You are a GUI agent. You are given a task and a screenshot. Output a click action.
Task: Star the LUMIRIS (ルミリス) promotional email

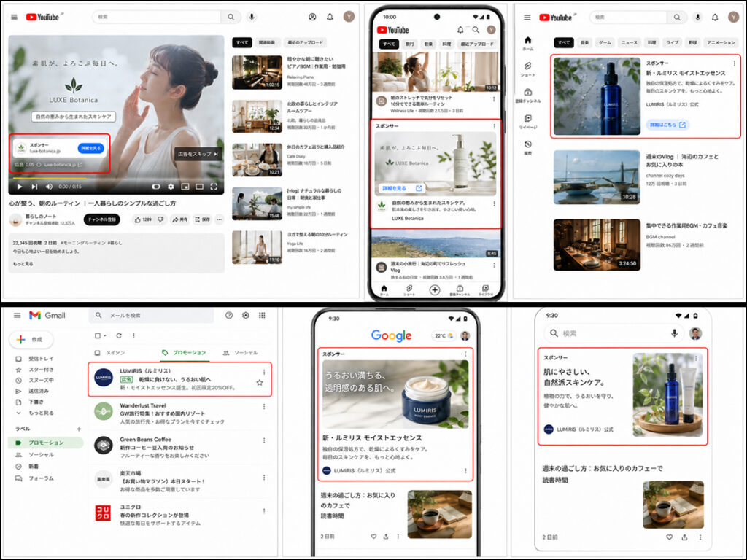point(260,382)
